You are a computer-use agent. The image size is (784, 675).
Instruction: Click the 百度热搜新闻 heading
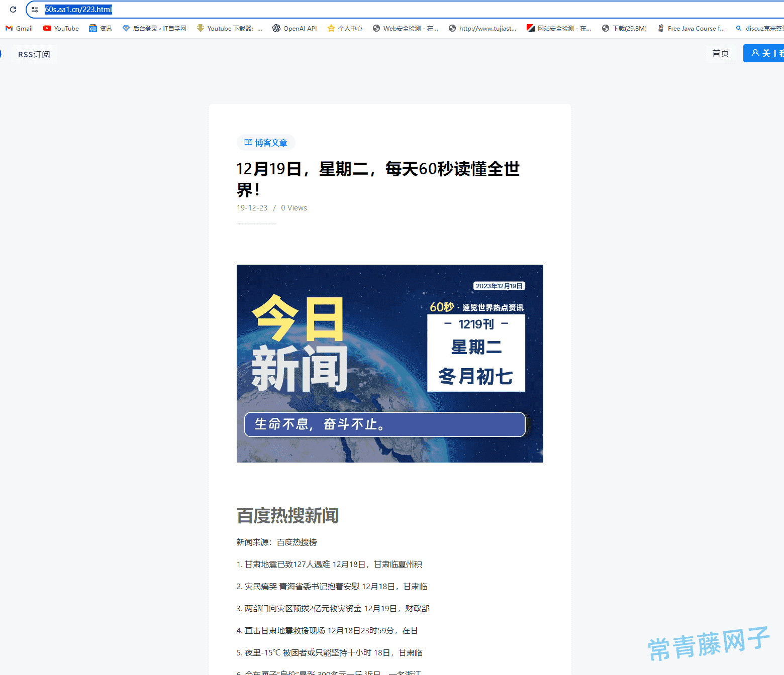tap(287, 516)
